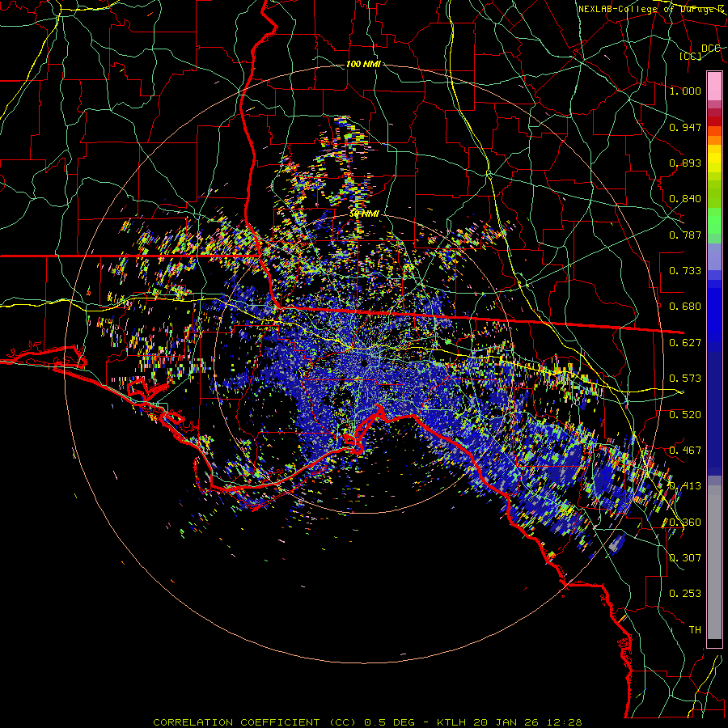Screen dimensions: 728x728
Task: Click the red segment of the colorbar
Action: (714, 121)
